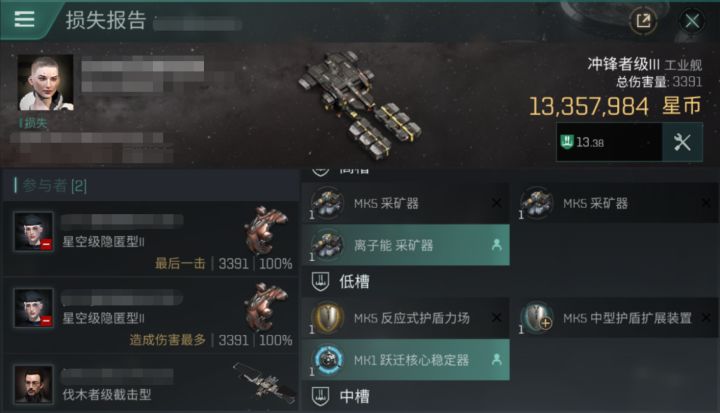
Task: Click the 冲锋者级III ship image
Action: tap(359, 105)
